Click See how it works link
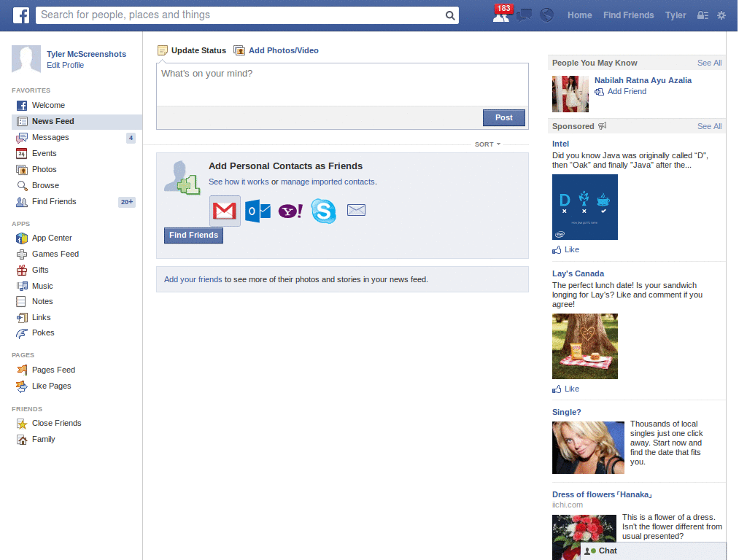 pos(239,182)
